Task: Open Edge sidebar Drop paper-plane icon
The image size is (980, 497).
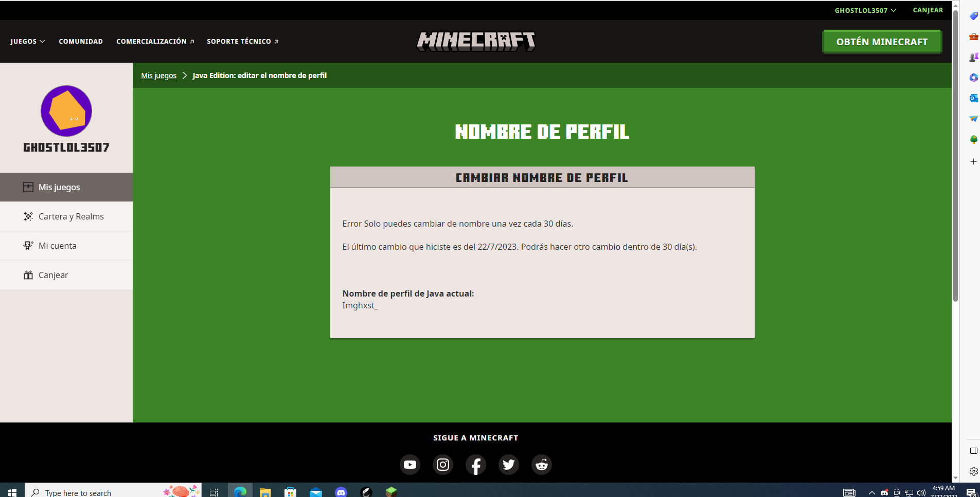Action: pyautogui.click(x=973, y=119)
